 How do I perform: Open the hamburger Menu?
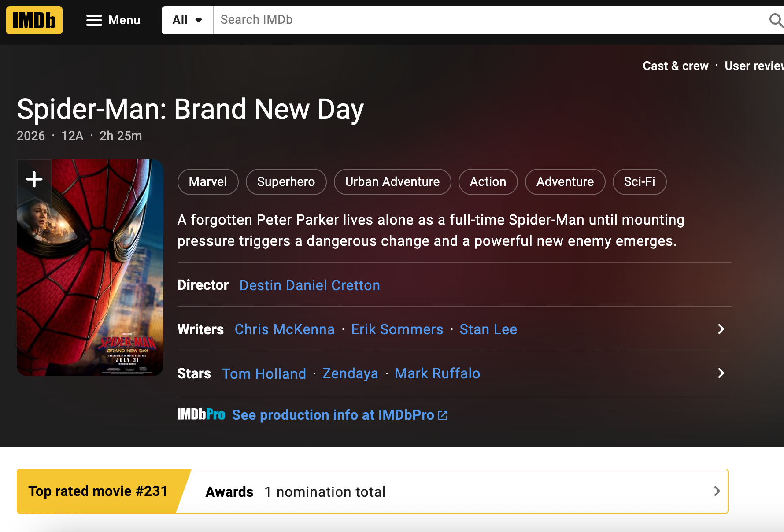(113, 20)
